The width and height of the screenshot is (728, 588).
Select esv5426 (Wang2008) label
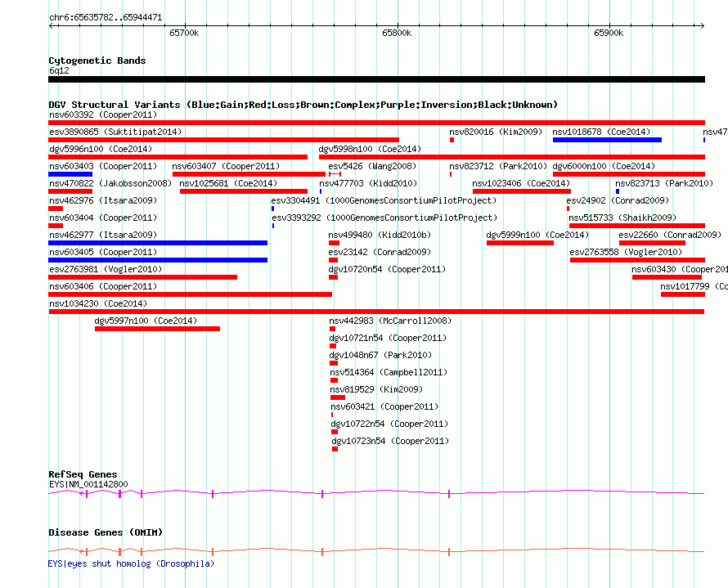372,166
